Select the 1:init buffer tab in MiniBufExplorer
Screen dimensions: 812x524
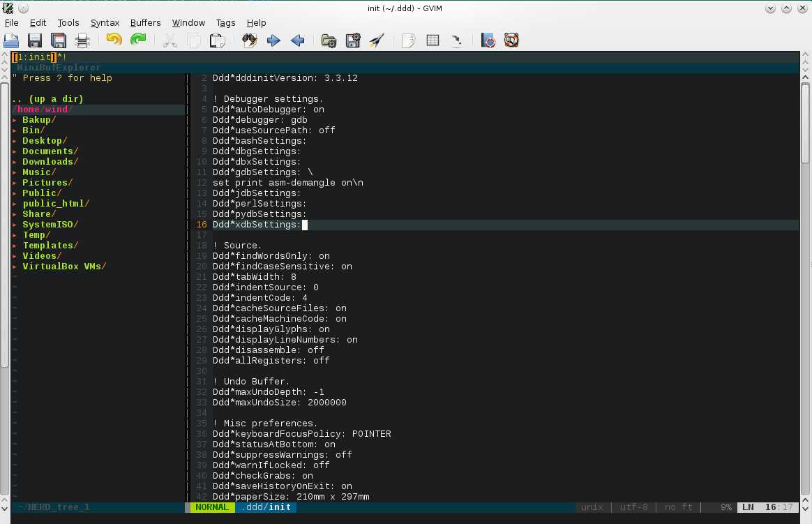pyautogui.click(x=34, y=57)
